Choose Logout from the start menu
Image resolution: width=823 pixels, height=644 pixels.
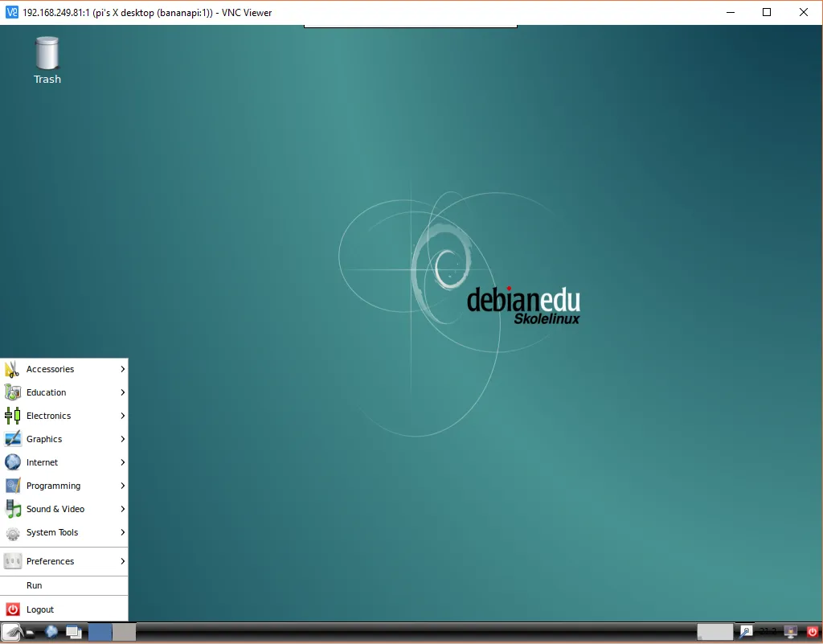pos(64,609)
